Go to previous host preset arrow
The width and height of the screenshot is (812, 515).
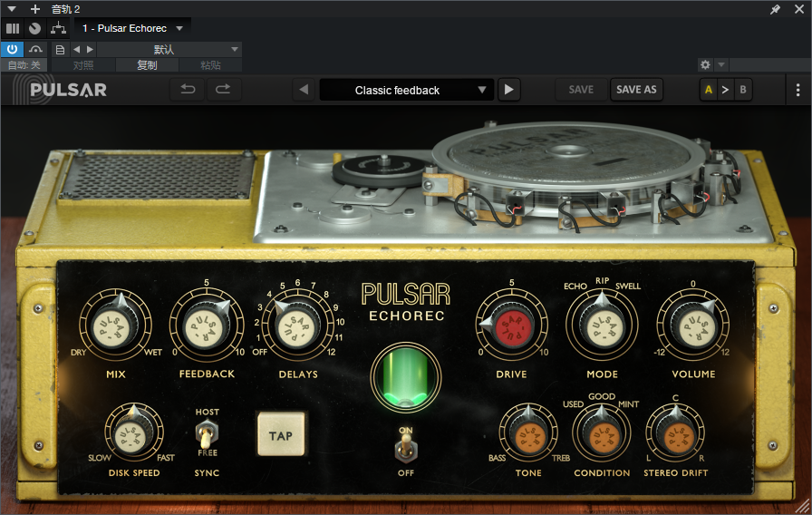pyautogui.click(x=77, y=49)
